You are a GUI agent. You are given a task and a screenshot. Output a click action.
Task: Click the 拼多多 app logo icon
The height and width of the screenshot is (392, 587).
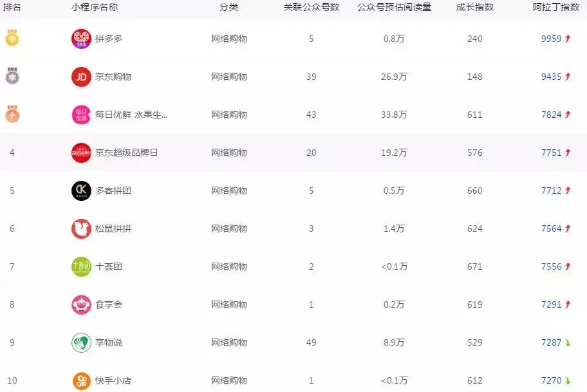tap(81, 39)
